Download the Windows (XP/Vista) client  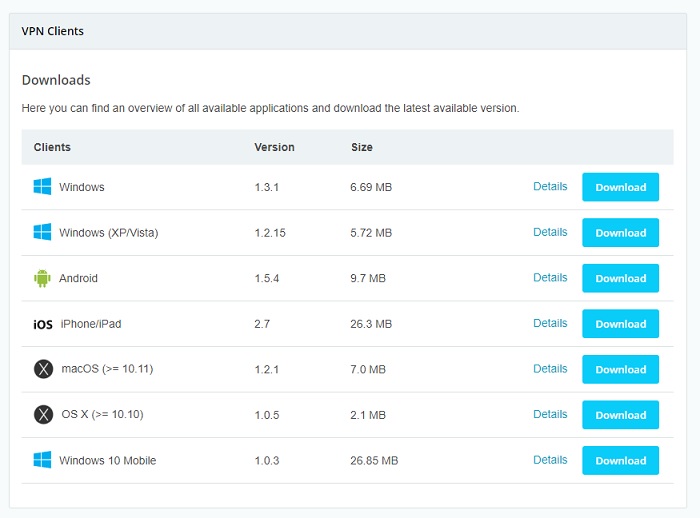coord(621,233)
